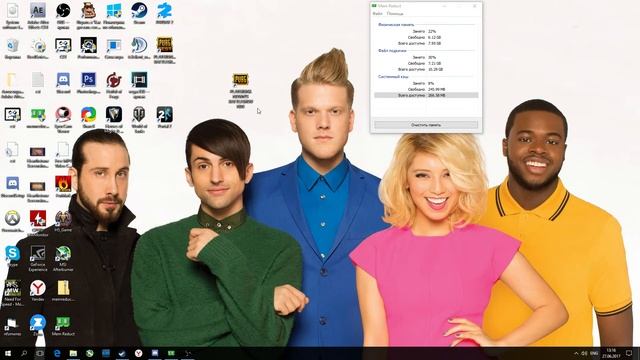Switch to Yandex browser on taskbar
The width and height of the screenshot is (640, 360).
click(138, 353)
